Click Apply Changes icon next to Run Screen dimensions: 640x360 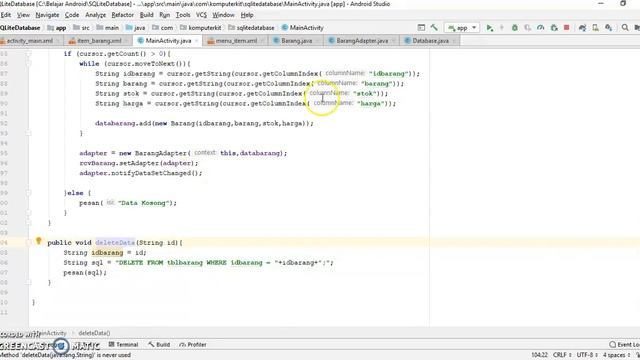click(x=502, y=28)
